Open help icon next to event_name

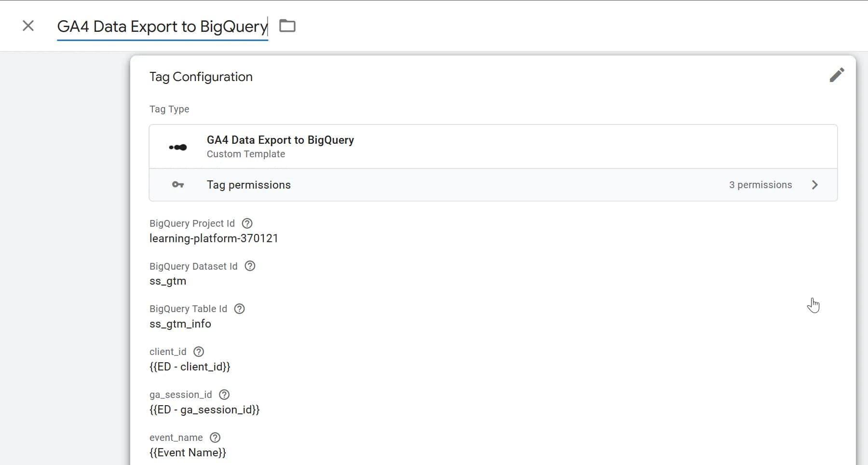tap(215, 438)
